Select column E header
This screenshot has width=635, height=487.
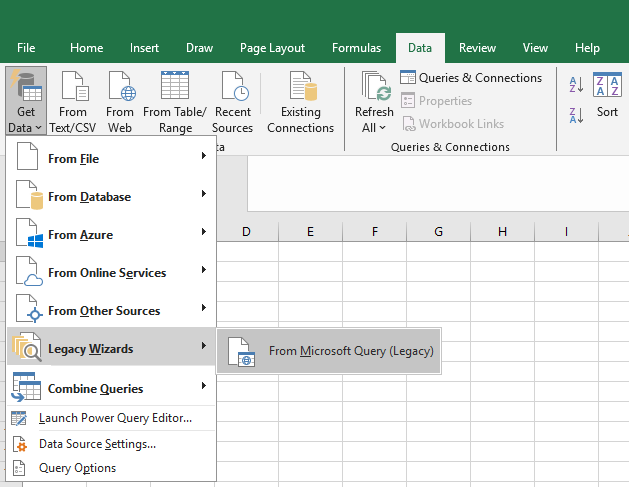[x=310, y=232]
